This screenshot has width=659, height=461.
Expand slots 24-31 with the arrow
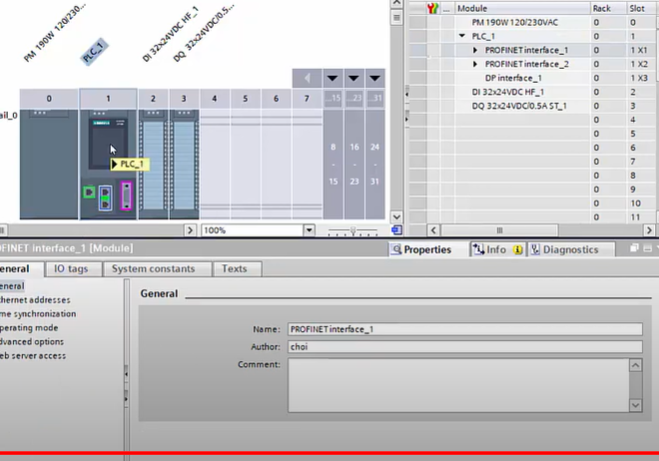coord(375,78)
